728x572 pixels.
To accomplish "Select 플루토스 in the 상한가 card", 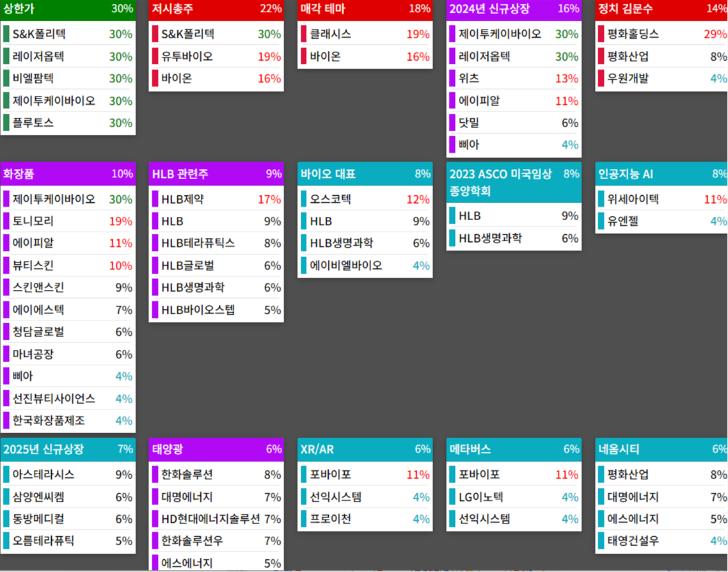I will pos(68,123).
